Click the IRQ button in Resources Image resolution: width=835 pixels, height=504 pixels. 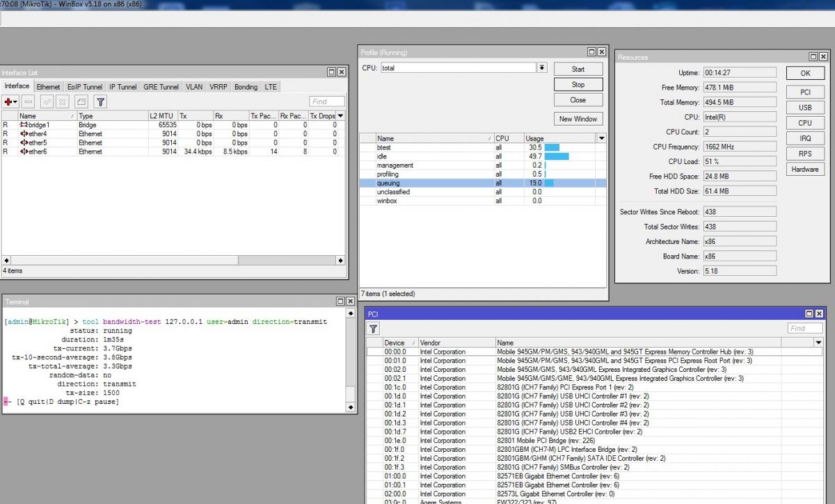click(x=805, y=138)
